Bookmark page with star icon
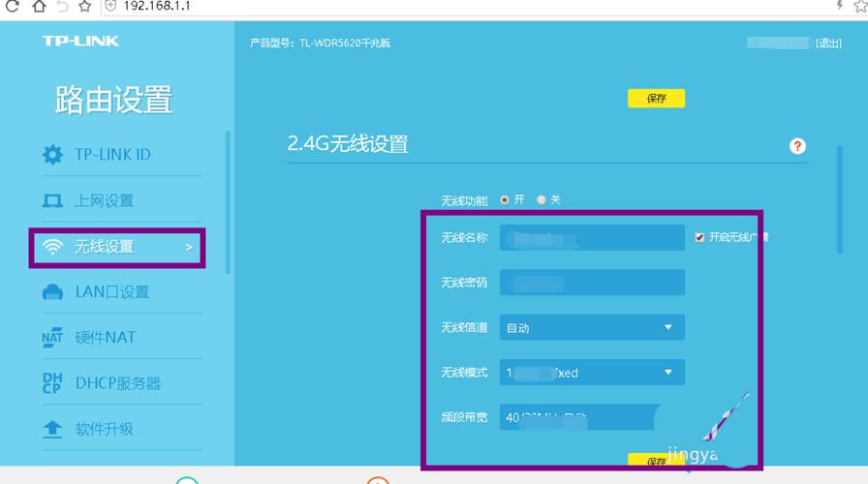Image resolution: width=868 pixels, height=484 pixels. pyautogui.click(x=84, y=6)
